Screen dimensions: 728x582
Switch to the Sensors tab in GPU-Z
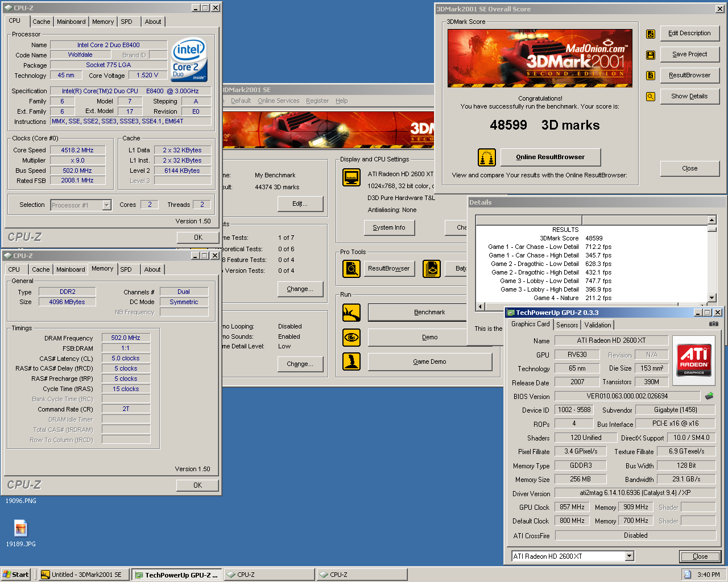(567, 325)
